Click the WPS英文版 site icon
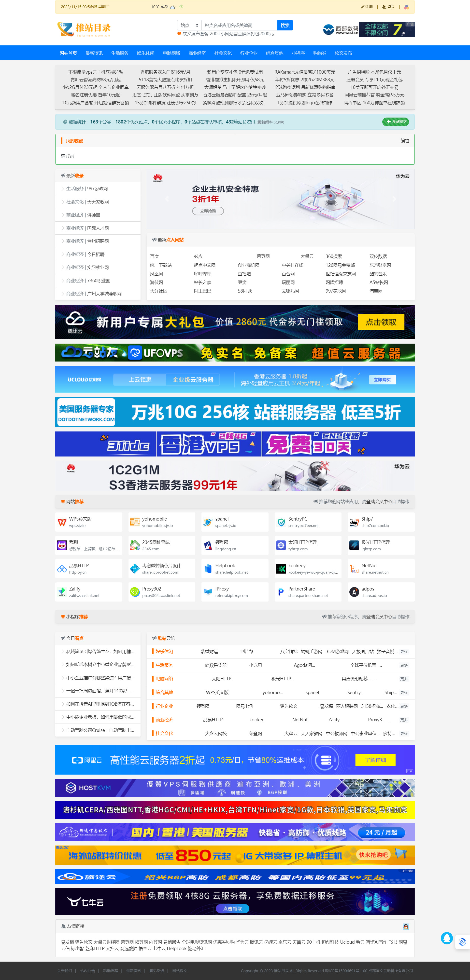 click(62, 522)
